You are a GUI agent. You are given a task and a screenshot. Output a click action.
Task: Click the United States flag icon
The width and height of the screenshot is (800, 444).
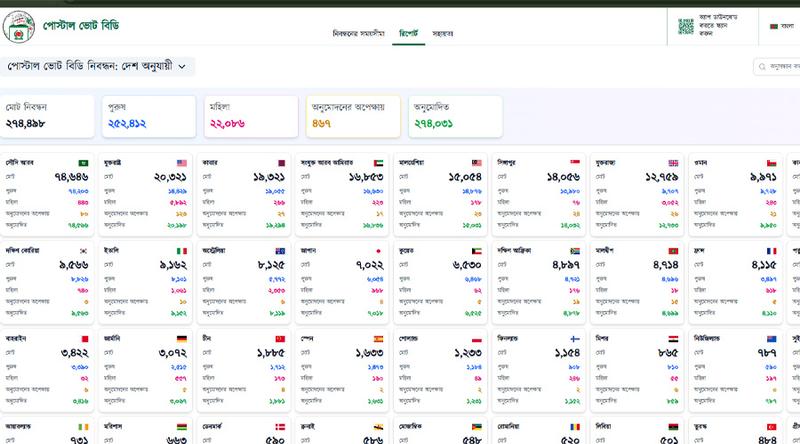point(182,163)
